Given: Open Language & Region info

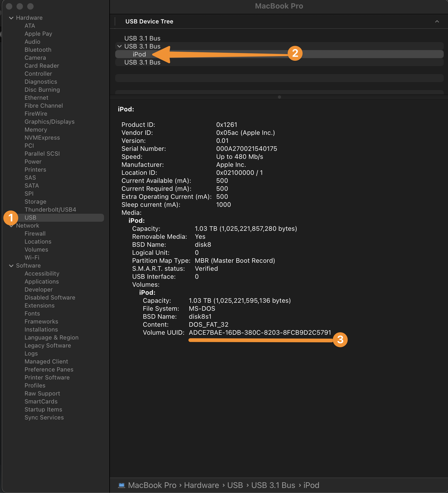Looking at the screenshot, I should coord(51,338).
